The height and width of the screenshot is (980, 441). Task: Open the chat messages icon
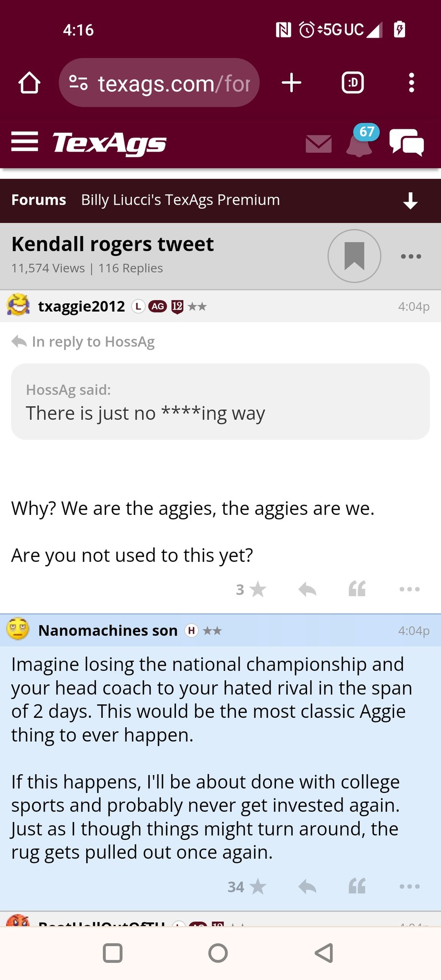click(407, 143)
